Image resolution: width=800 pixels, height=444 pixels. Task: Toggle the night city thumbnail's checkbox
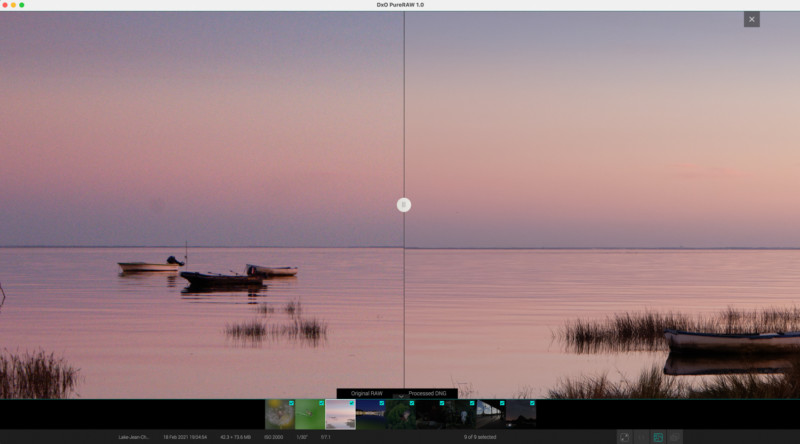pos(382,403)
